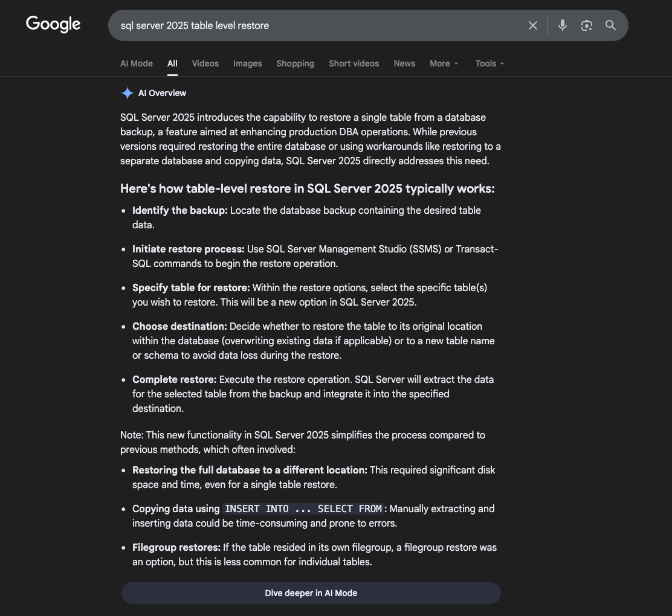Open the Tools dropdown
The height and width of the screenshot is (616, 672).
pyautogui.click(x=489, y=63)
